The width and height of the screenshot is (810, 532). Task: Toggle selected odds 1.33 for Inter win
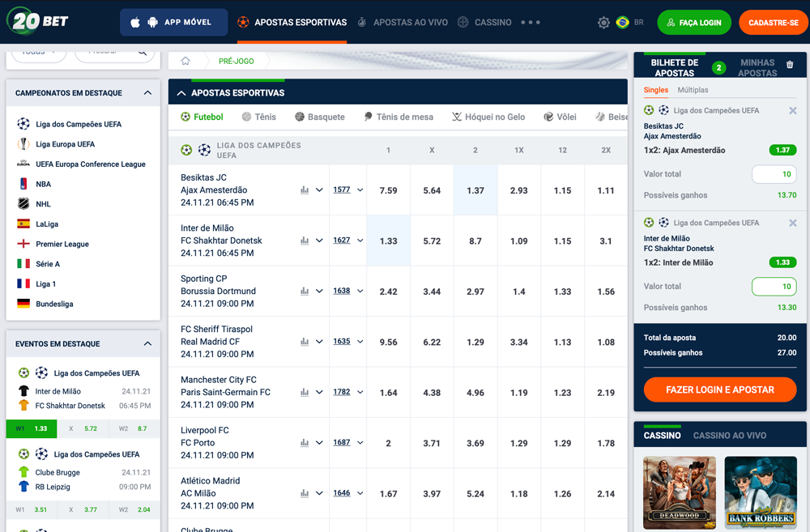[x=389, y=240]
